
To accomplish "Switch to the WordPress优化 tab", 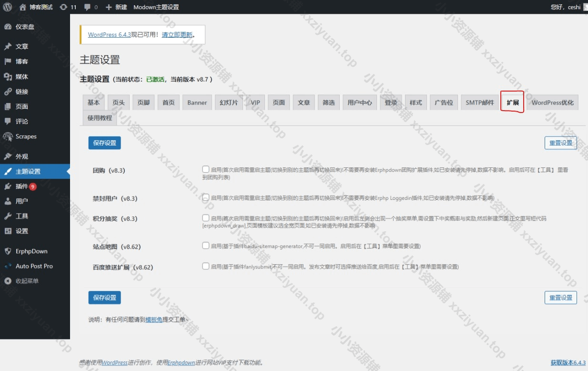I will (552, 103).
